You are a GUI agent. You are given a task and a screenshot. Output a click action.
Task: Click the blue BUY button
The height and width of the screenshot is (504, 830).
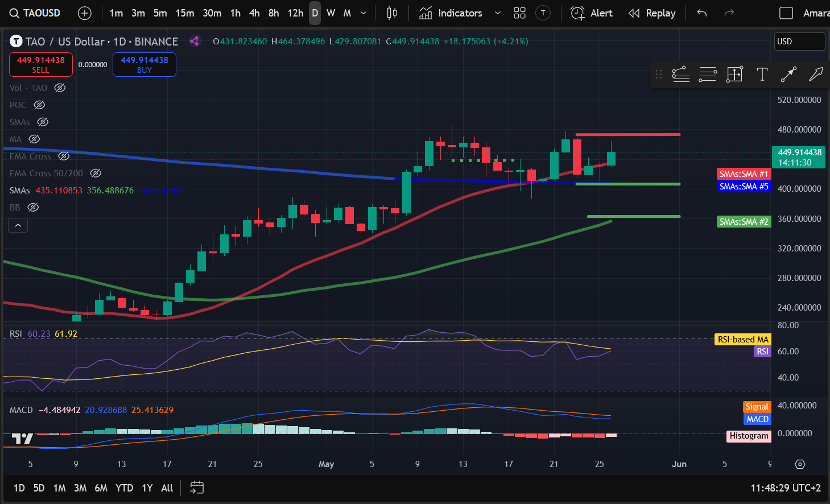(144, 64)
